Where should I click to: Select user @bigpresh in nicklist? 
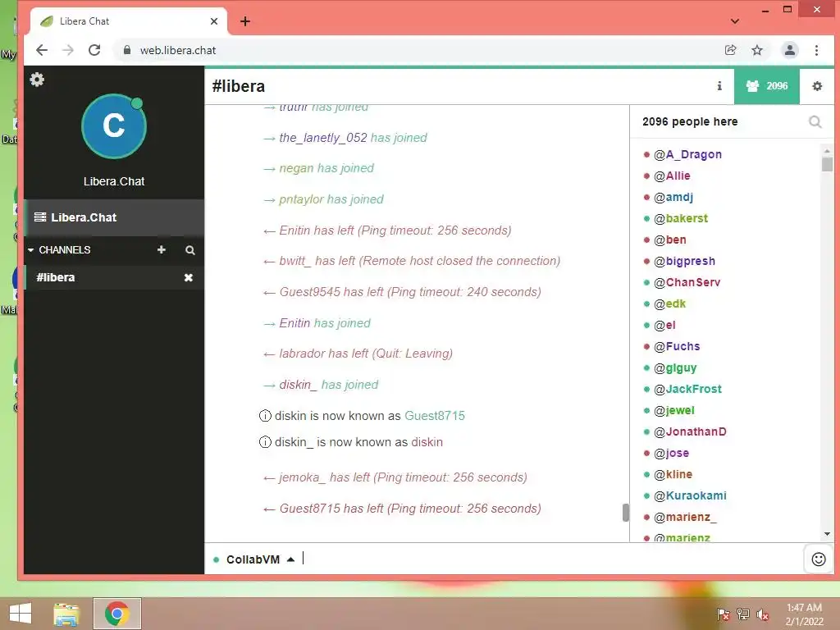[x=684, y=262]
